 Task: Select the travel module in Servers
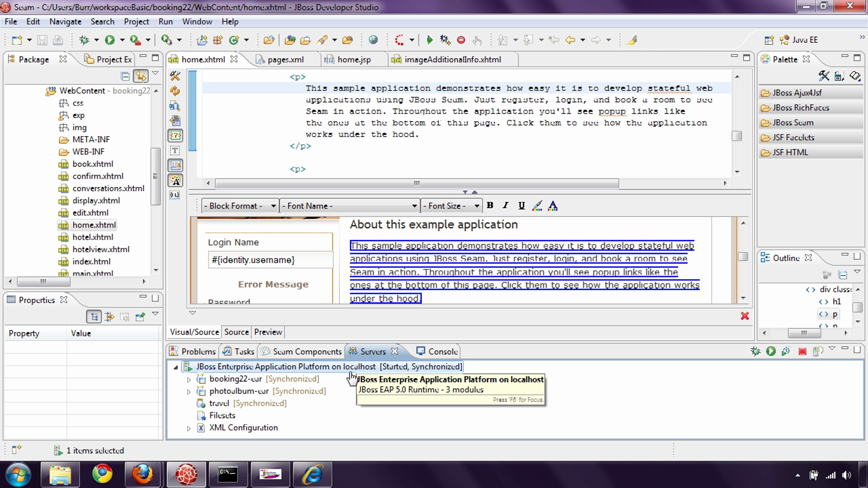pos(219,403)
